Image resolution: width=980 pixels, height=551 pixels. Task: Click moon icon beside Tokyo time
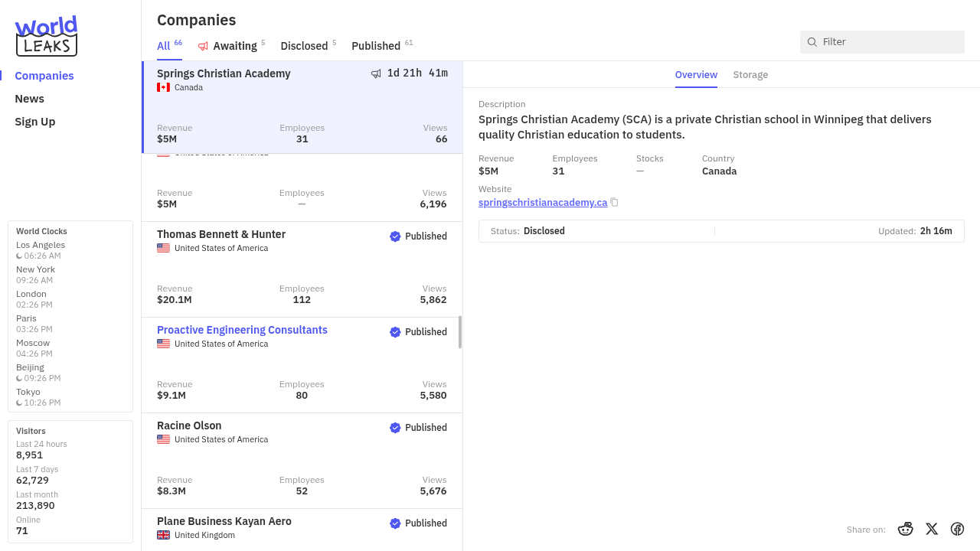click(19, 403)
